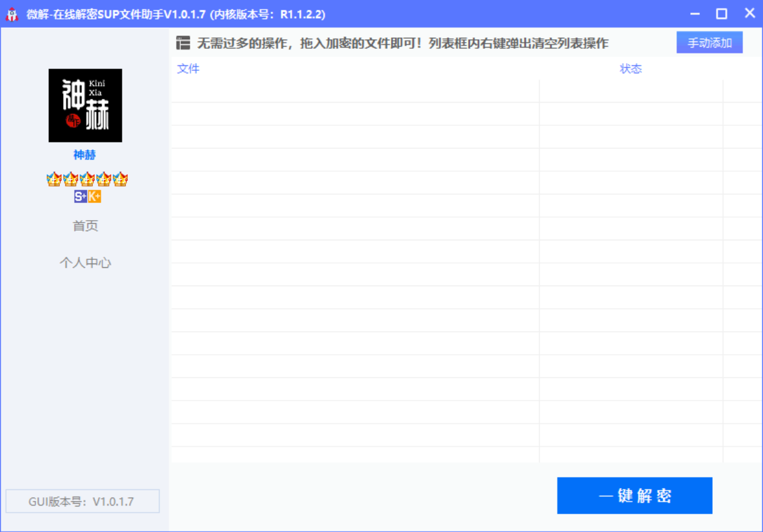Click the rocket app icon in title bar
The image size is (763, 532).
[x=12, y=13]
